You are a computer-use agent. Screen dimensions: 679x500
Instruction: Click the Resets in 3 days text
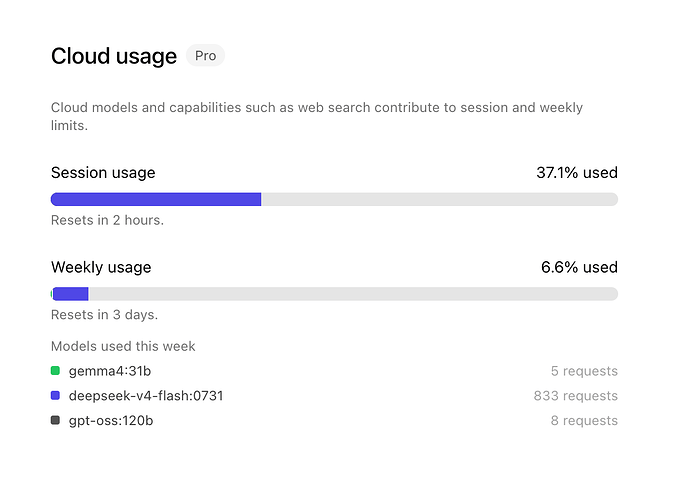click(104, 314)
